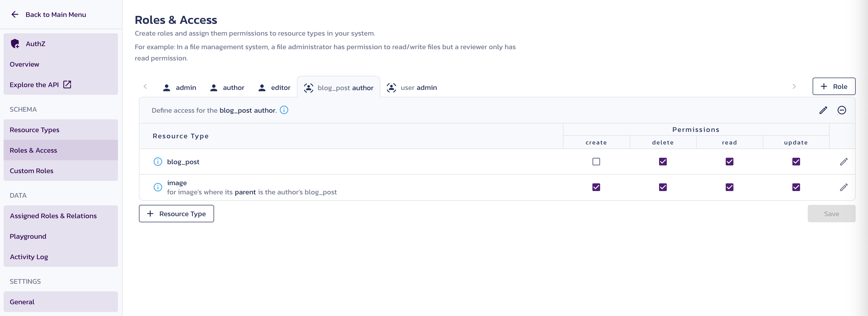868x316 pixels.
Task: Open Assigned Roles & Relations section
Action: (x=53, y=216)
